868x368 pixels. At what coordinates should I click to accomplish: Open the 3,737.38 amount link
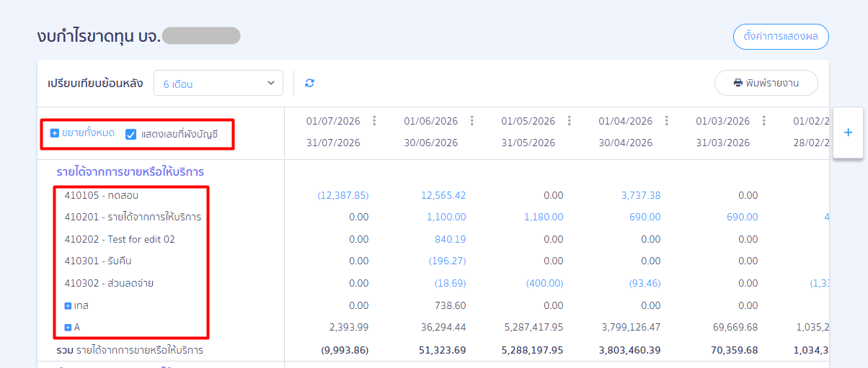(x=640, y=195)
